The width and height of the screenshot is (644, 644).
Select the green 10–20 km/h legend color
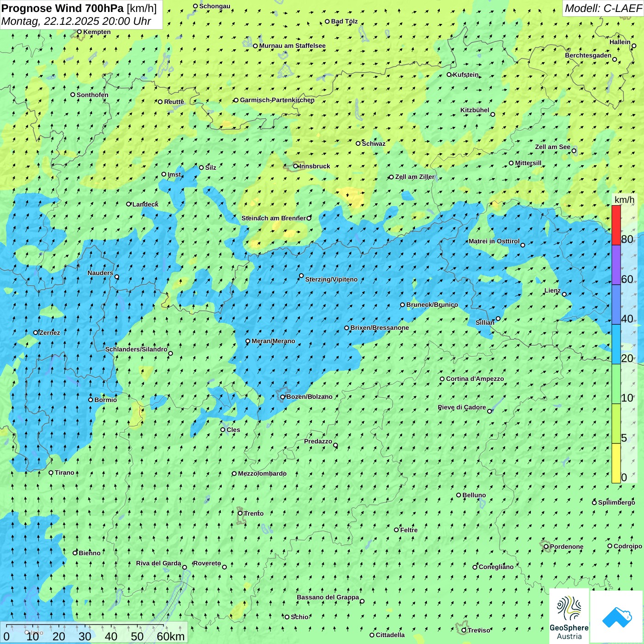616,384
